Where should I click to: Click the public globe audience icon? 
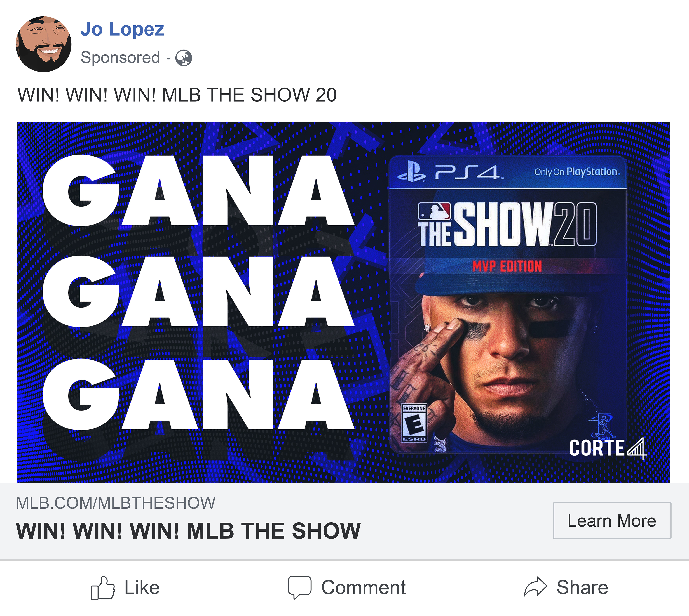pos(184,58)
